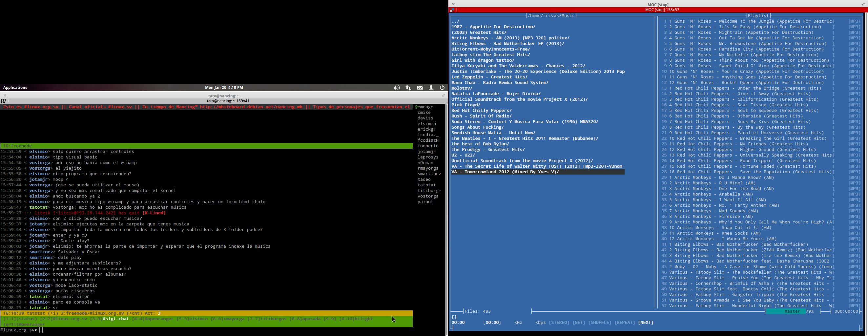Screen dimensions: 868x336
Task: Toggle the NEXT autonext option in MOC
Action: coord(646,323)
